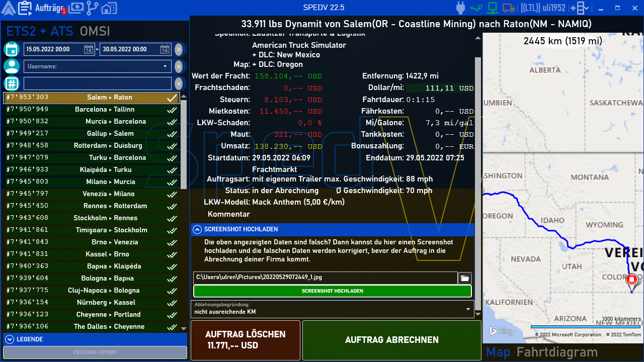Open the user profile (LTL) uli1952
The image size is (644, 362).
(x=543, y=8)
